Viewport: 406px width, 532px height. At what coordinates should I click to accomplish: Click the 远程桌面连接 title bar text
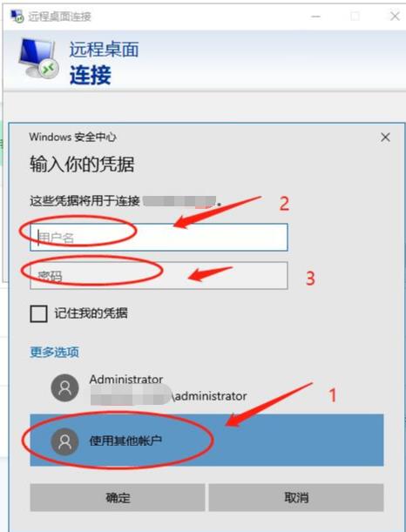click(x=59, y=17)
